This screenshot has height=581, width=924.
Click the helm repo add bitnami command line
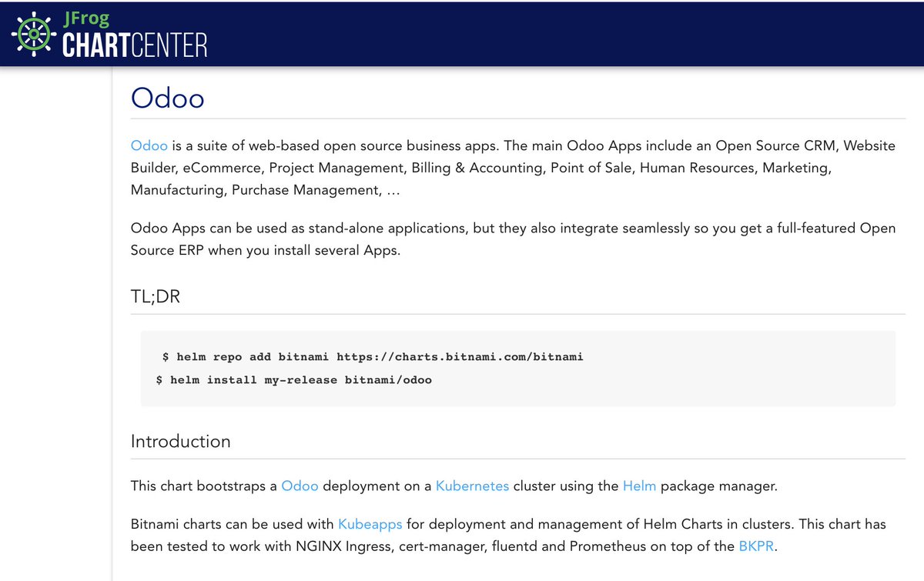click(373, 357)
